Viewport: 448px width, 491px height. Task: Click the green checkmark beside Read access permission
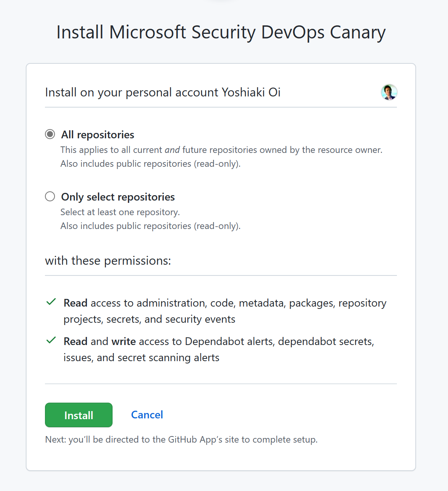(x=51, y=302)
